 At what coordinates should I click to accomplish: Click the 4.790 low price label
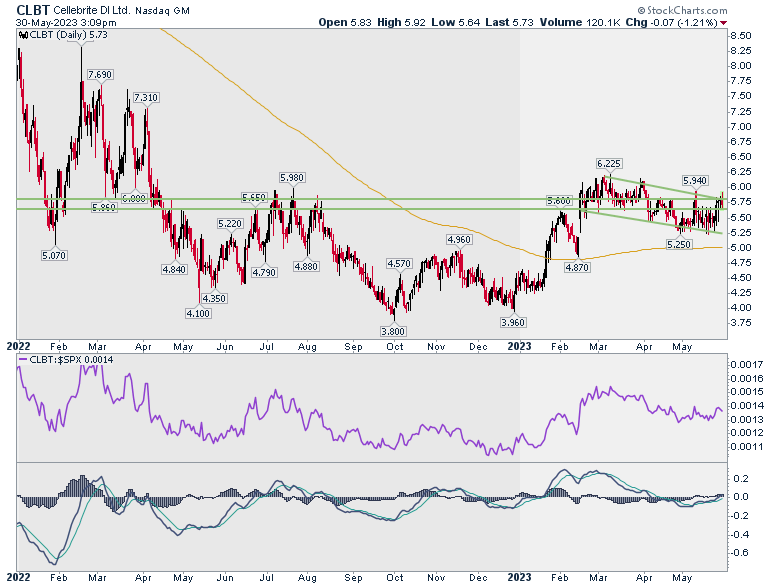264,273
